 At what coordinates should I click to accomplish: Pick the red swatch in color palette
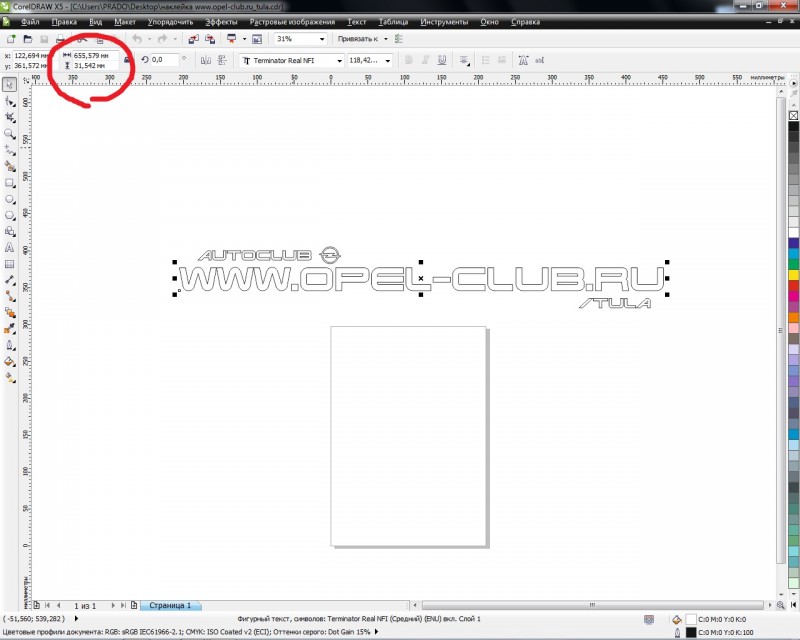coord(793,287)
